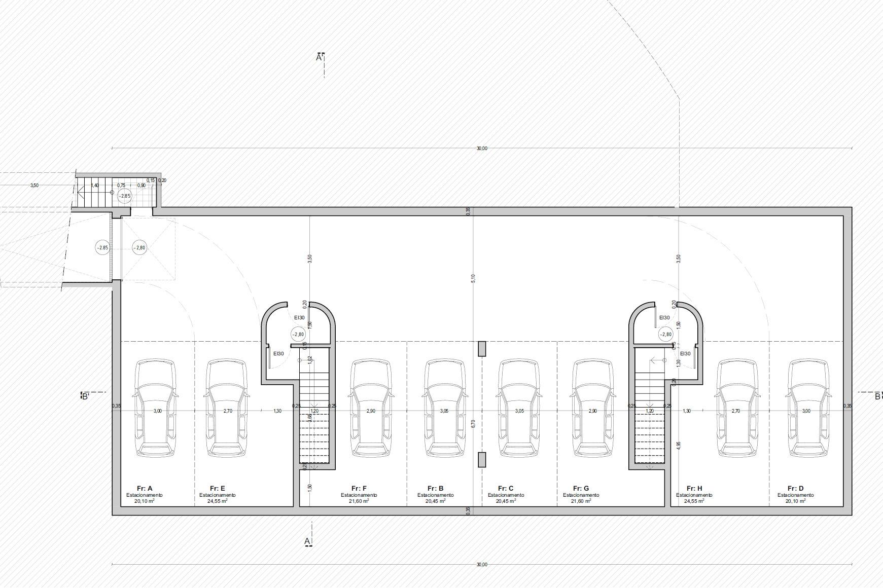This screenshot has height=588, width=883.
Task: Click the -2,80 level marker in the left stair lobby
Action: click(x=298, y=334)
